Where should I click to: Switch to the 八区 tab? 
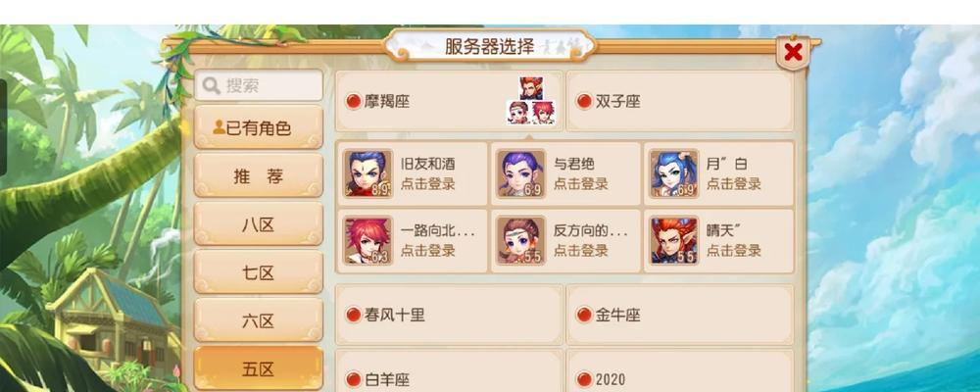point(258,224)
